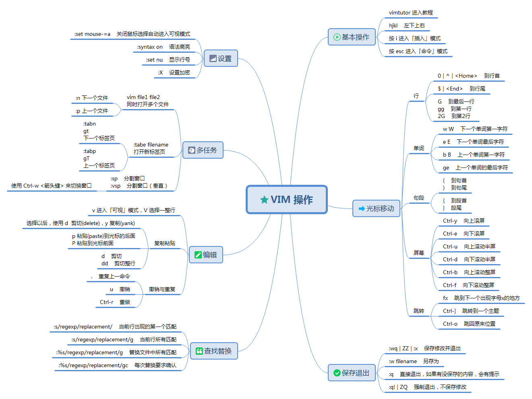Select the :p 上一个文件 entry
This screenshot has height=399, width=532.
(92, 111)
